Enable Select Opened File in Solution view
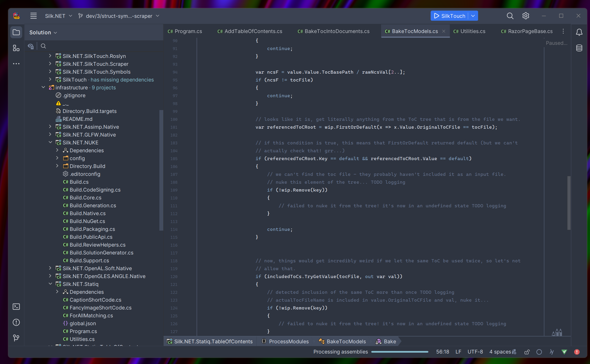590x364 pixels. pos(31,46)
